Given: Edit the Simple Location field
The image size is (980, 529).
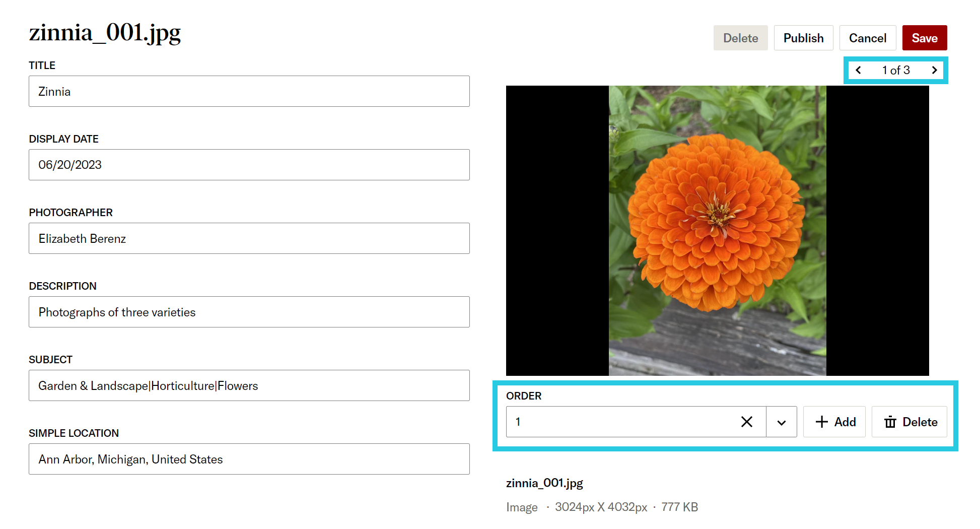Looking at the screenshot, I should [x=249, y=459].
